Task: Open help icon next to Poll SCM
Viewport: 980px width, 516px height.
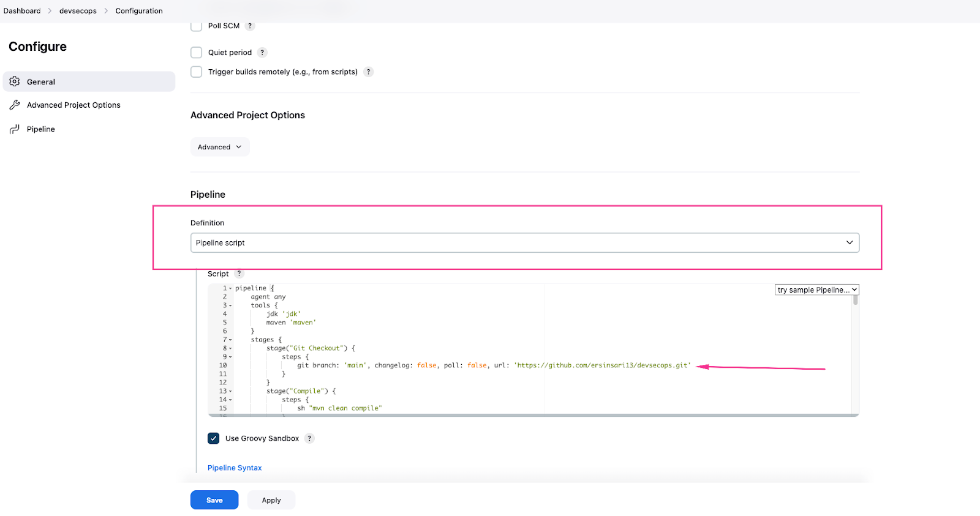Action: pyautogui.click(x=250, y=26)
